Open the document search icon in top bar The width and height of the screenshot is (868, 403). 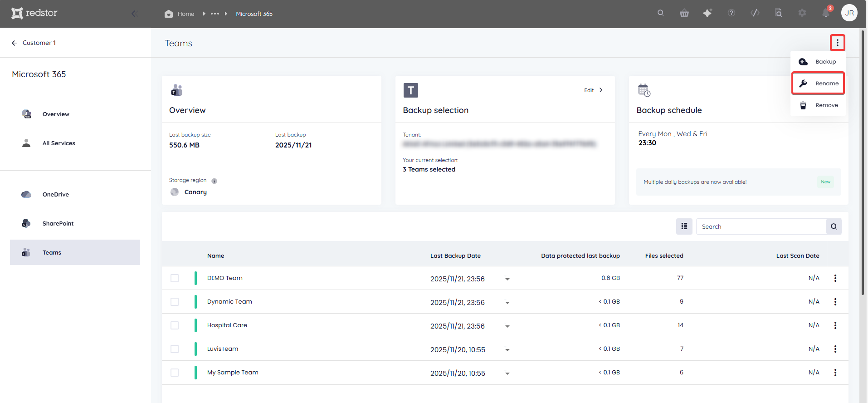[x=779, y=13]
